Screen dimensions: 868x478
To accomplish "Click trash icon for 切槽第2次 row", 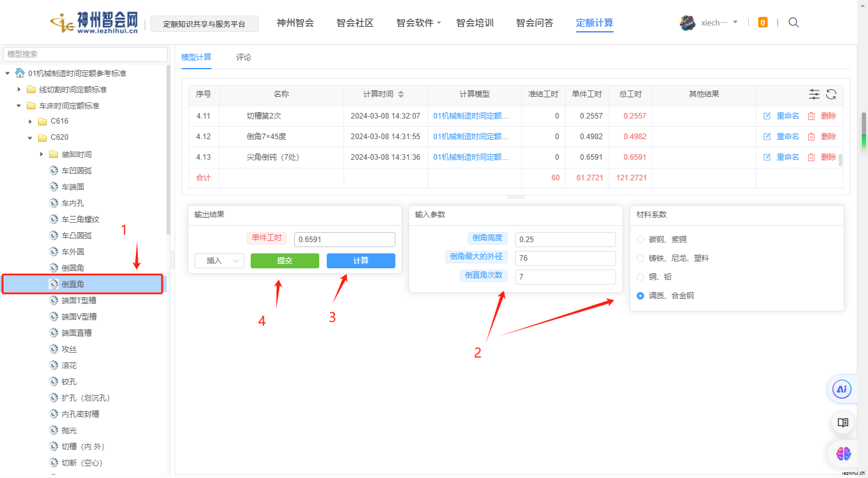I will click(811, 116).
